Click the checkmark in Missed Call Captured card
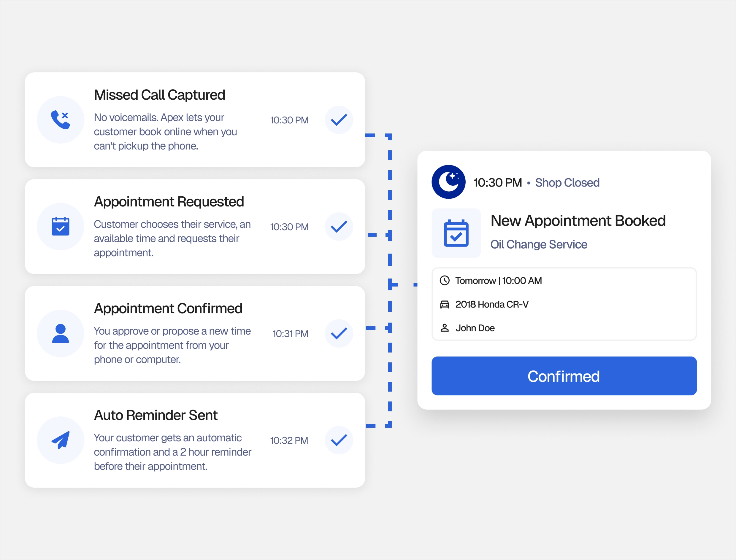Viewport: 736px width, 560px height. (x=339, y=120)
